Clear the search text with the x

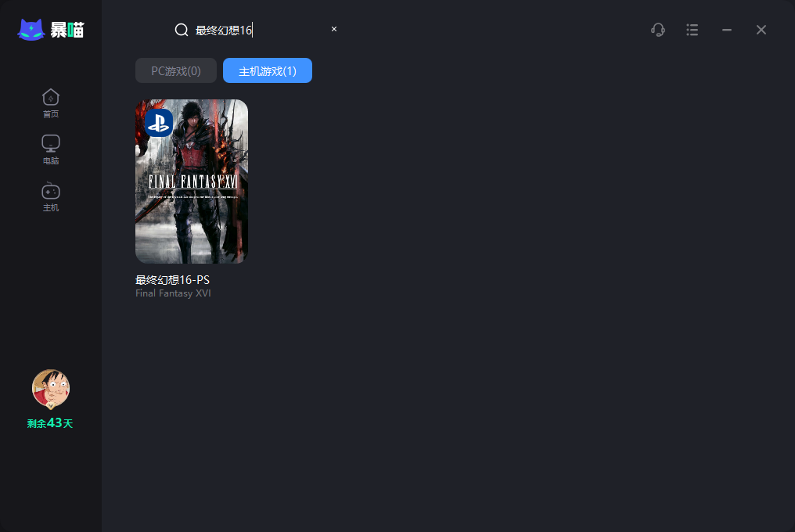[x=333, y=29]
